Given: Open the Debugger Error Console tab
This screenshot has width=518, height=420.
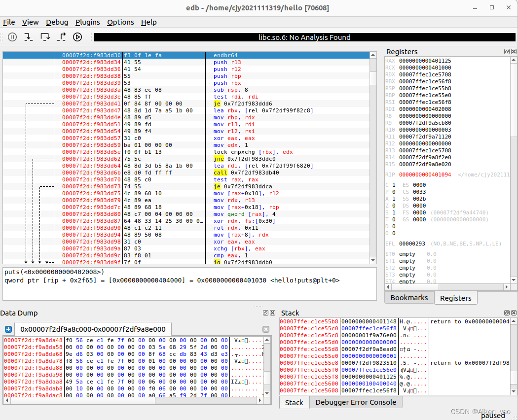Looking at the screenshot, I should [356, 402].
